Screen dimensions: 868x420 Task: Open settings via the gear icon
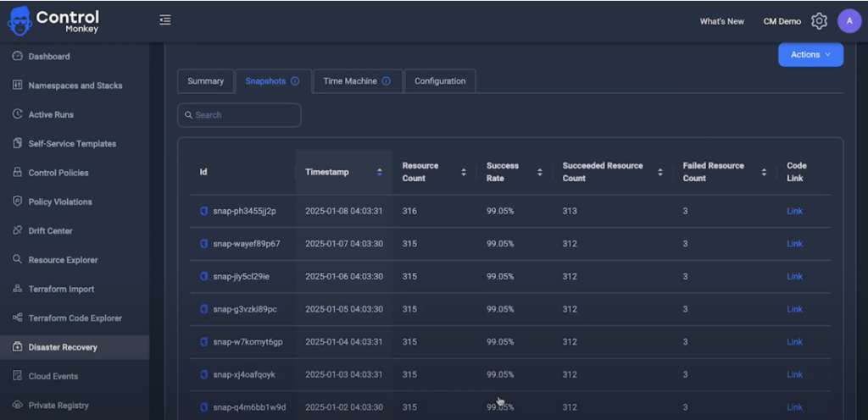pos(819,21)
